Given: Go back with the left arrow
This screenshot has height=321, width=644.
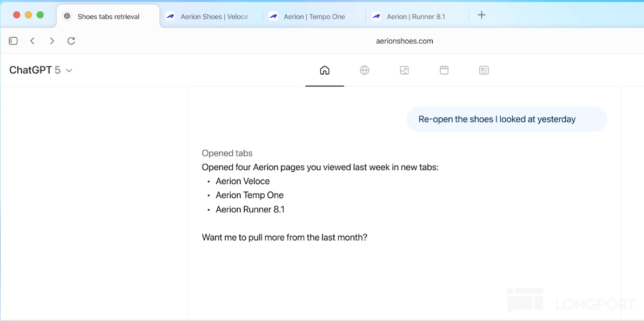Looking at the screenshot, I should [x=32, y=41].
